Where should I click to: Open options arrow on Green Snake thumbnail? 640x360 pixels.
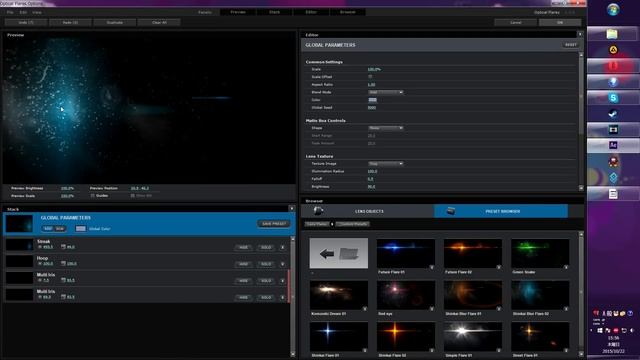point(566,267)
